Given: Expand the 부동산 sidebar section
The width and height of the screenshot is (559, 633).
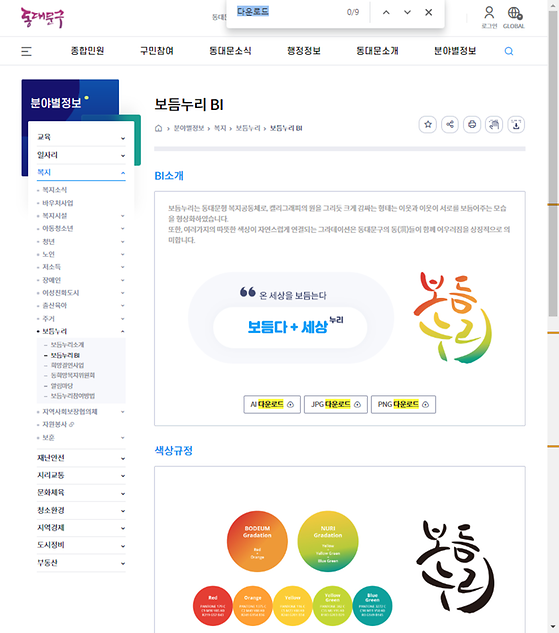Looking at the screenshot, I should coord(81,563).
